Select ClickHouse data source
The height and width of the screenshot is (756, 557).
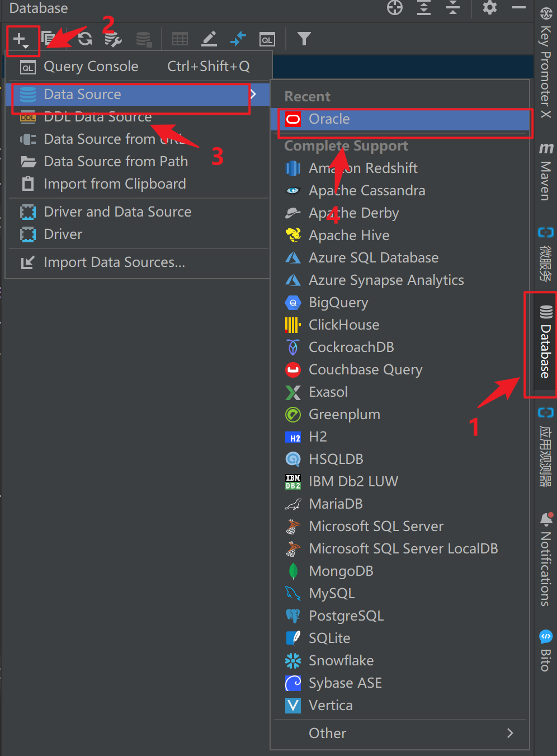(400, 325)
